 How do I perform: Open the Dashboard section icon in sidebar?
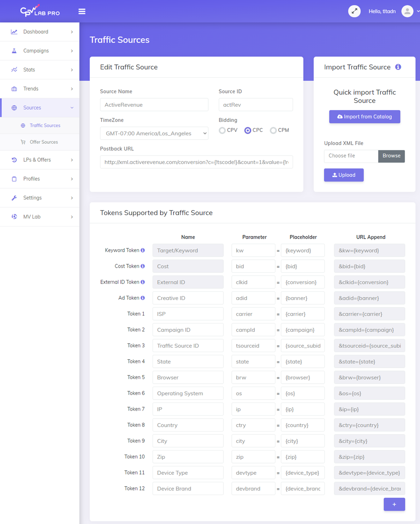[x=14, y=32]
